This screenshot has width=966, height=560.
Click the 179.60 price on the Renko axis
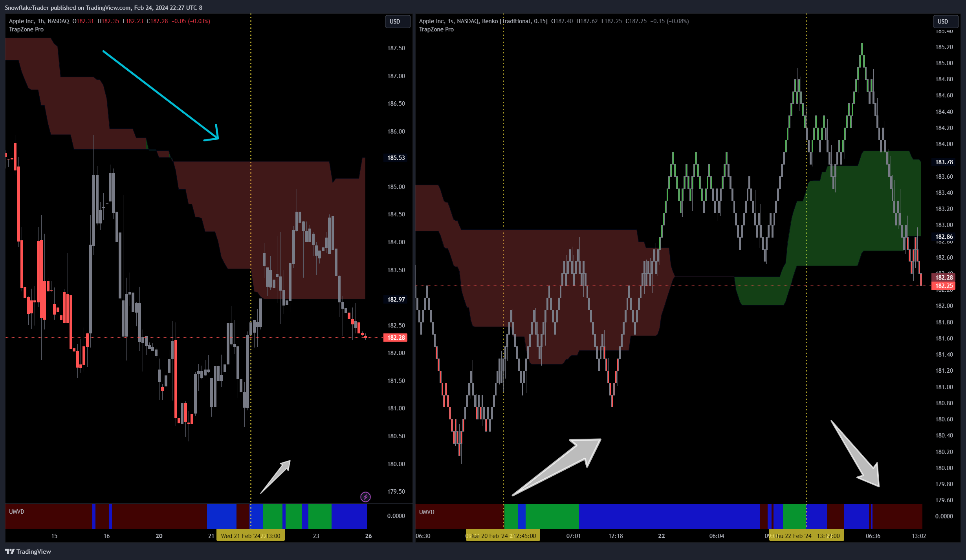click(944, 500)
